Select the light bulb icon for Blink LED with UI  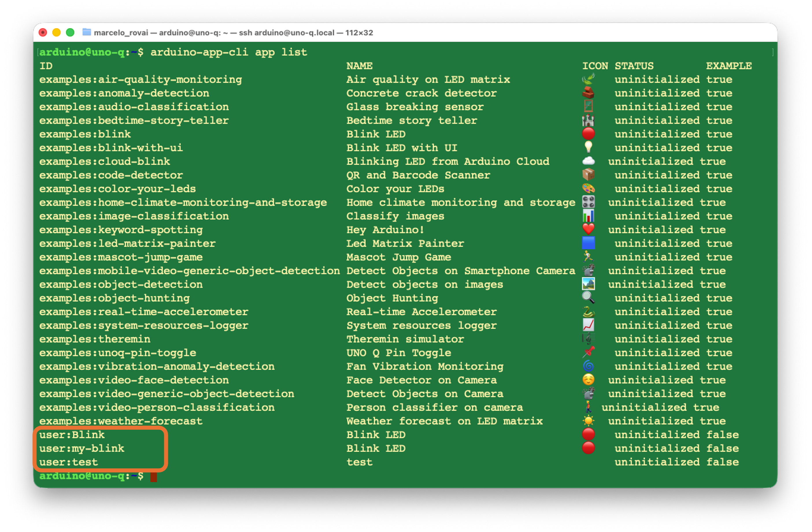[588, 148]
